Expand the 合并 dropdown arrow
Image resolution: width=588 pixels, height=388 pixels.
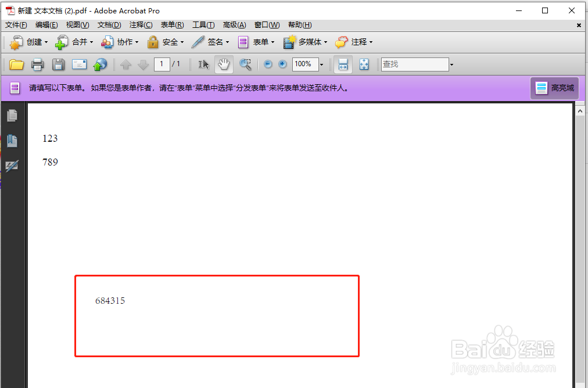tap(91, 42)
